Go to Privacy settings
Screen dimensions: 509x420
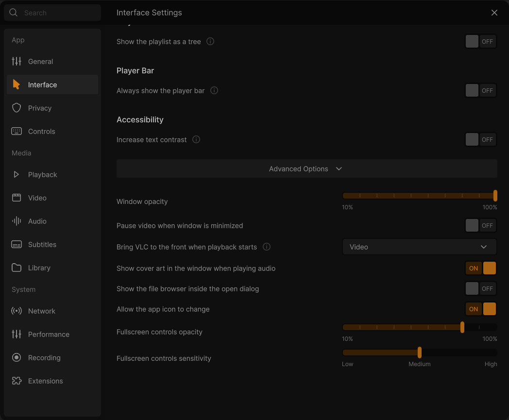pos(52,108)
